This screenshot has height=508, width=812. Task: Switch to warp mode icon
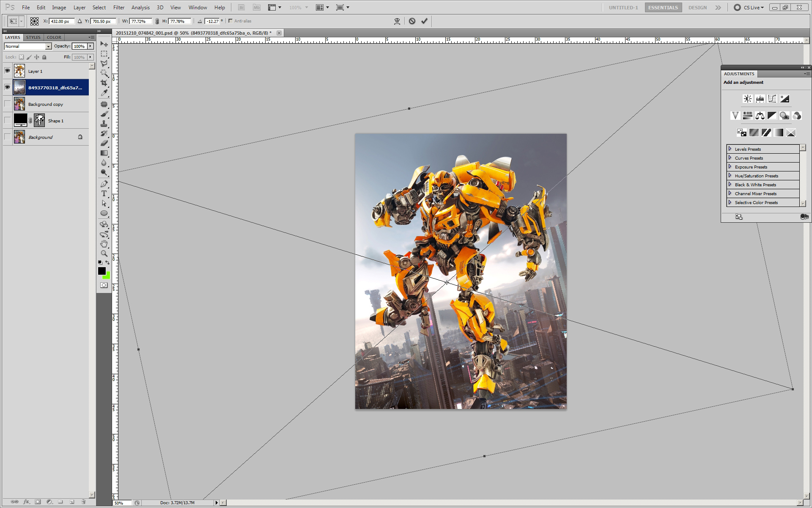click(x=397, y=21)
